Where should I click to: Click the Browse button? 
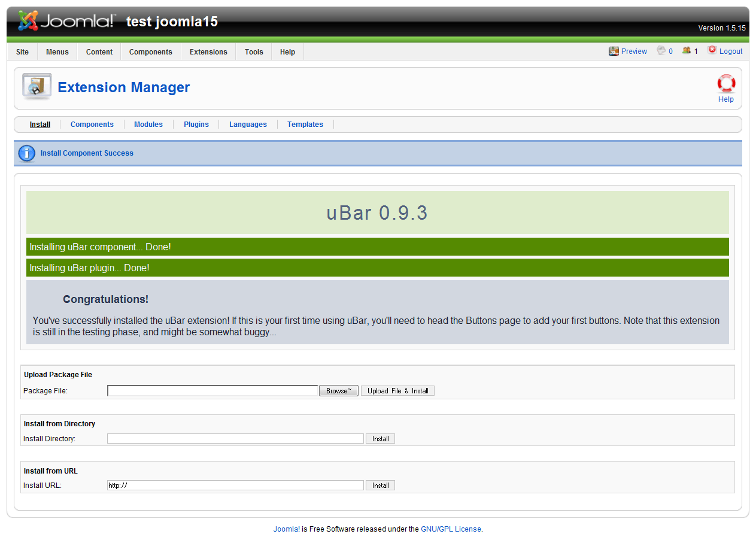pyautogui.click(x=339, y=391)
